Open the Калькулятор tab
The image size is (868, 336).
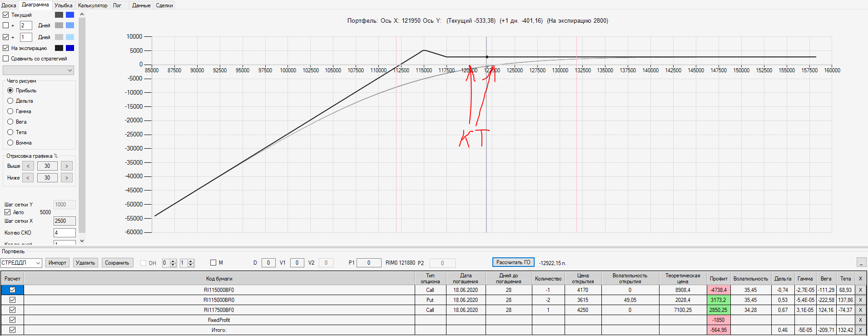click(93, 5)
